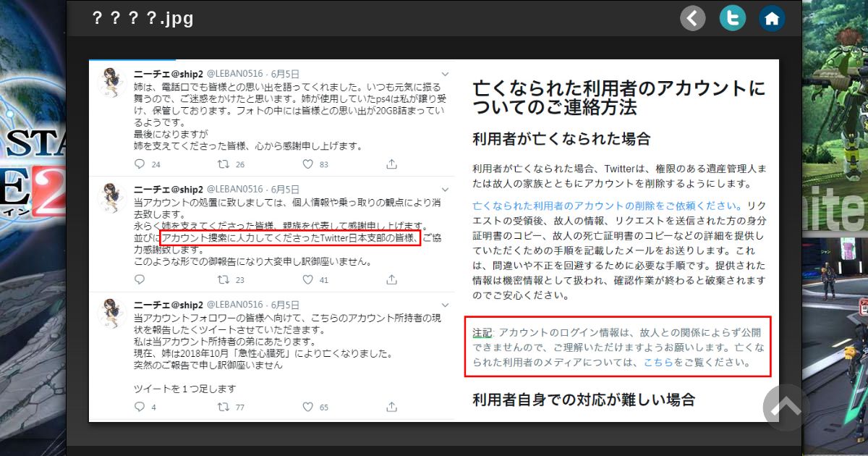
Task: Click the back arrow button in header
Action: click(x=693, y=19)
